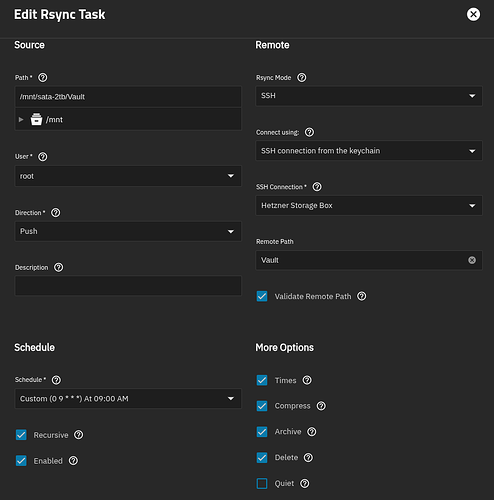The image size is (494, 500).
Task: Open the Direction dropdown set to Push
Action: point(128,231)
